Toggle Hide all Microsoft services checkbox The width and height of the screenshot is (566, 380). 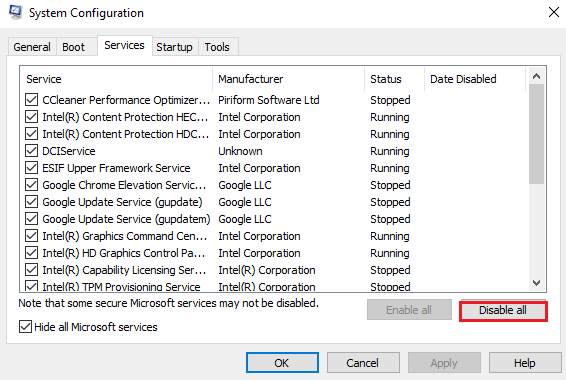(x=25, y=327)
